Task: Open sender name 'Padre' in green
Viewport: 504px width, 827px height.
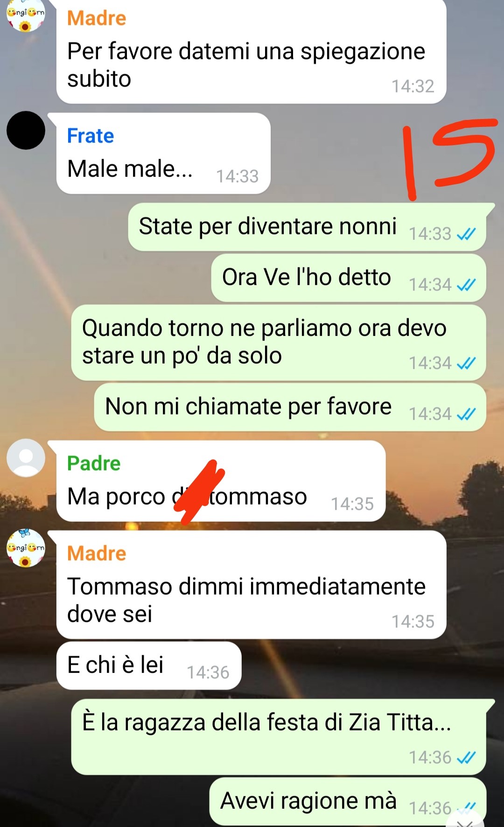Action: coord(94,463)
